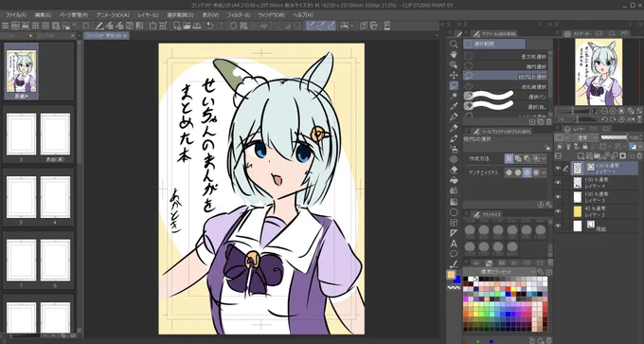644x344 pixels.
Task: Open the 編集 menu
Action: [x=43, y=15]
